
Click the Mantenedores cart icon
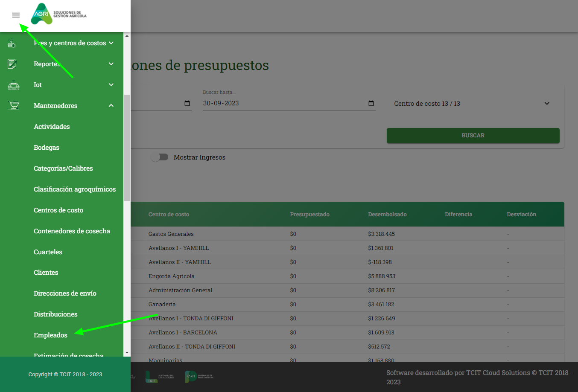[14, 105]
